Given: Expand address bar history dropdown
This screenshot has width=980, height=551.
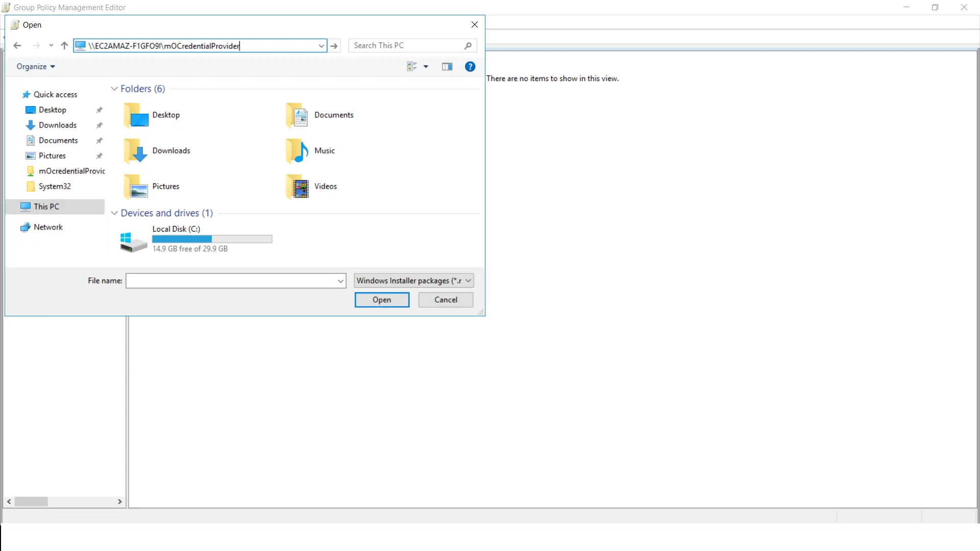Looking at the screenshot, I should tap(321, 46).
